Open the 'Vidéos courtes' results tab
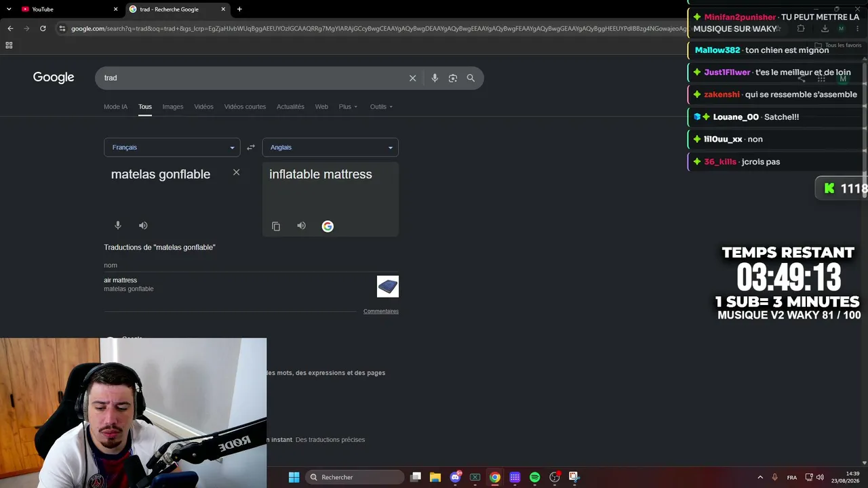Viewport: 868px width, 488px height. click(x=245, y=106)
